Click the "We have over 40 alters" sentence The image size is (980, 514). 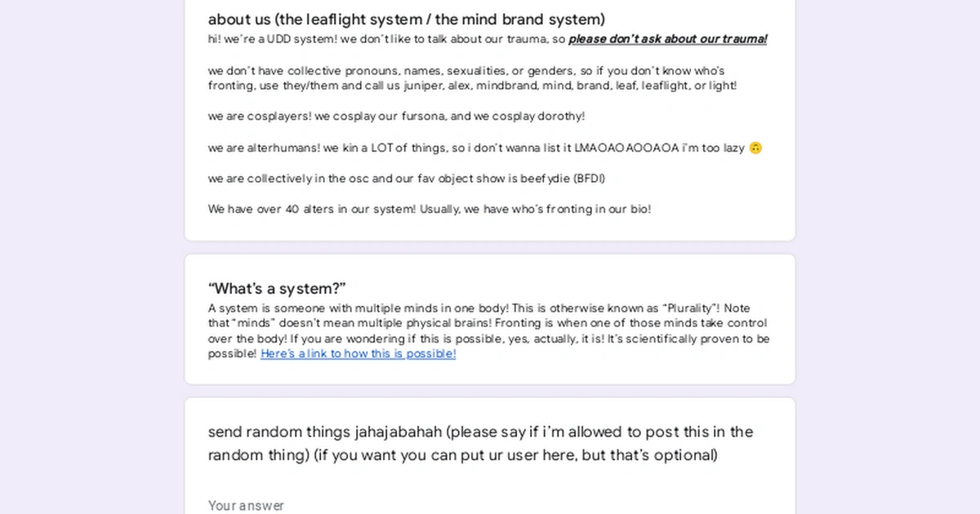pyautogui.click(x=430, y=210)
